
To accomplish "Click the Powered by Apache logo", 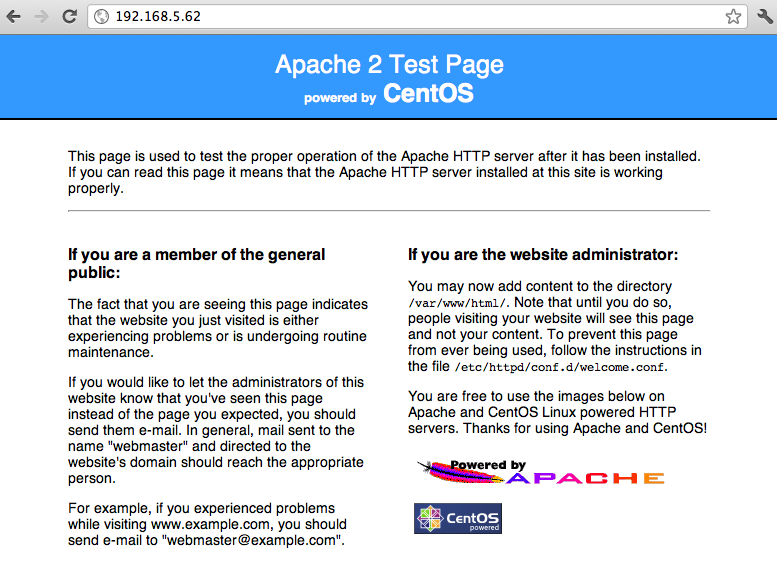I will (540, 472).
